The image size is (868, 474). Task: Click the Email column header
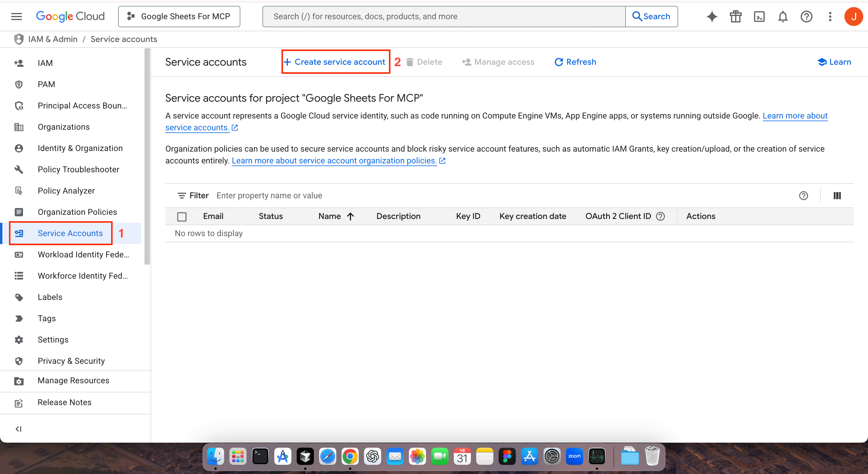213,216
